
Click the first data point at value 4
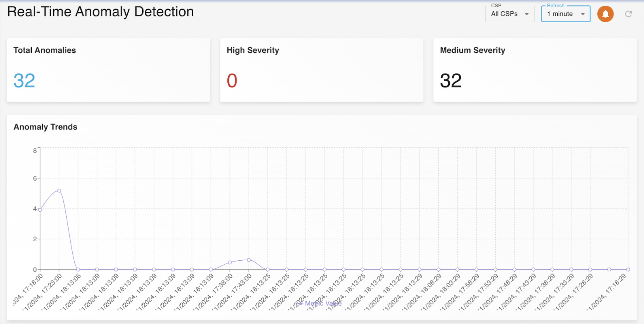click(x=40, y=210)
